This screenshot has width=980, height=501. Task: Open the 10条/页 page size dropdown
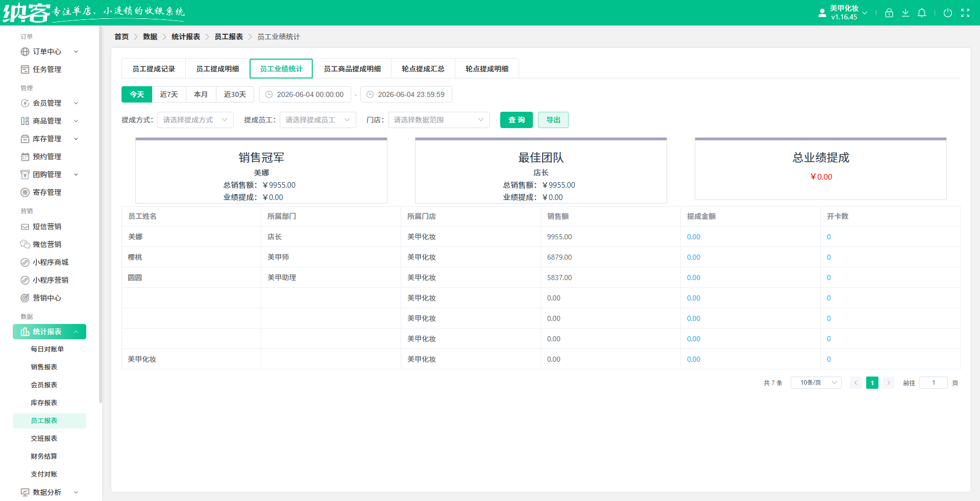click(x=816, y=383)
